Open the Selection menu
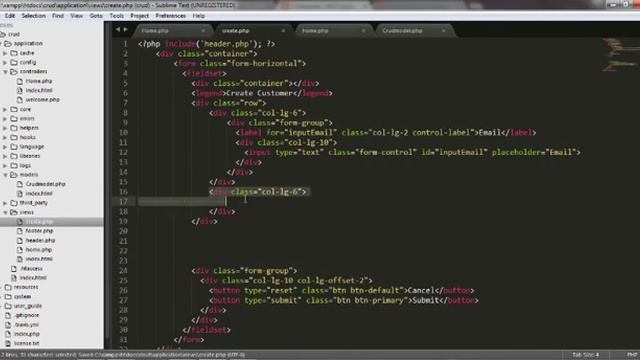640x360 pixels. tap(33, 16)
